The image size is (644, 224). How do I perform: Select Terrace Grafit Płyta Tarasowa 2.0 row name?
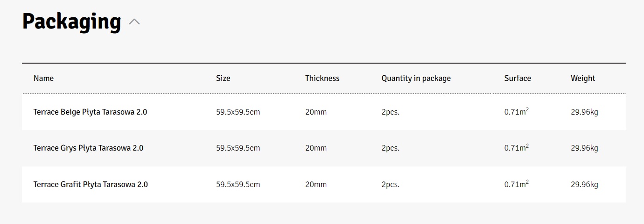[91, 184]
